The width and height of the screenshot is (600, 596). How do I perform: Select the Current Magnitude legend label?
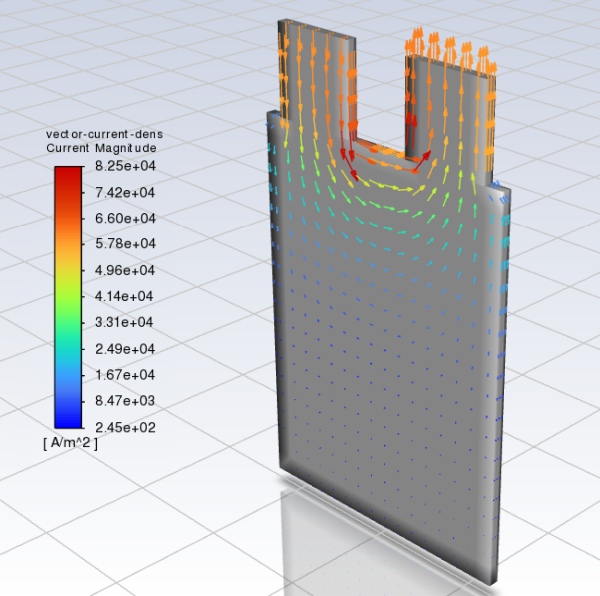(101, 148)
